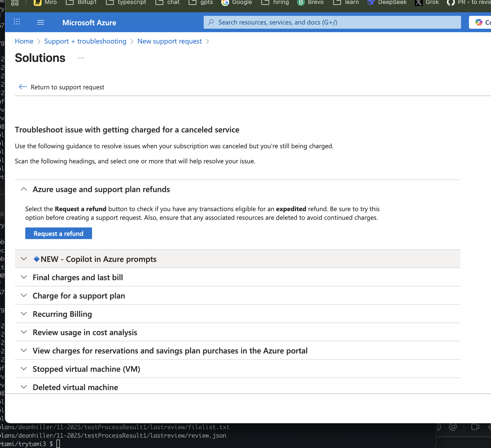The width and height of the screenshot is (491, 448).
Task: Open the Azure waffle app launcher
Action: point(17,22)
